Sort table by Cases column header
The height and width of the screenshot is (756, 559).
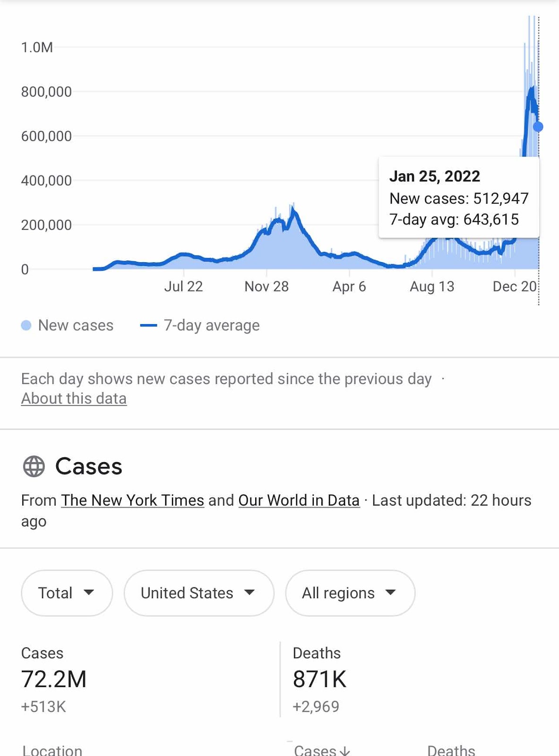[322, 750]
